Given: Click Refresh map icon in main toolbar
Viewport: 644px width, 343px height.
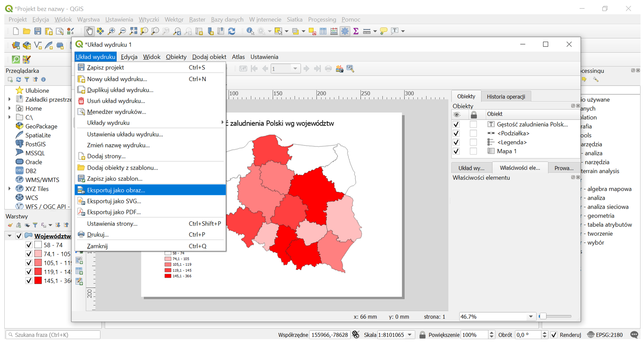Looking at the screenshot, I should coord(232,31).
